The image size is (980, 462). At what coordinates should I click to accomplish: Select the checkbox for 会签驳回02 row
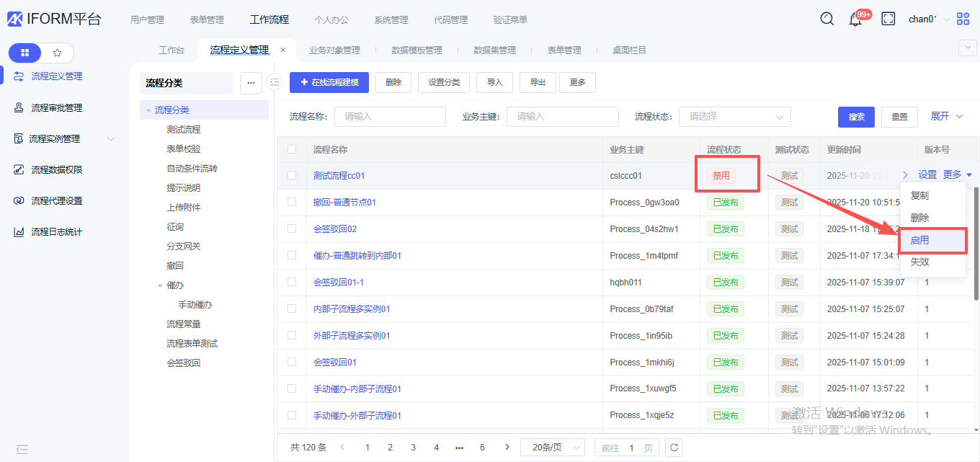click(x=292, y=228)
